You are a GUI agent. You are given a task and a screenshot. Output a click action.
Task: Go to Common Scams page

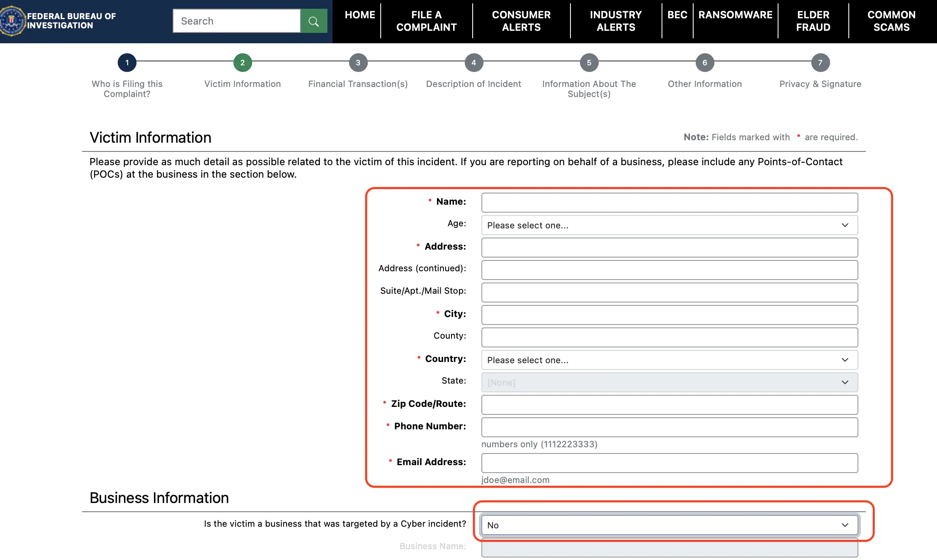891,21
